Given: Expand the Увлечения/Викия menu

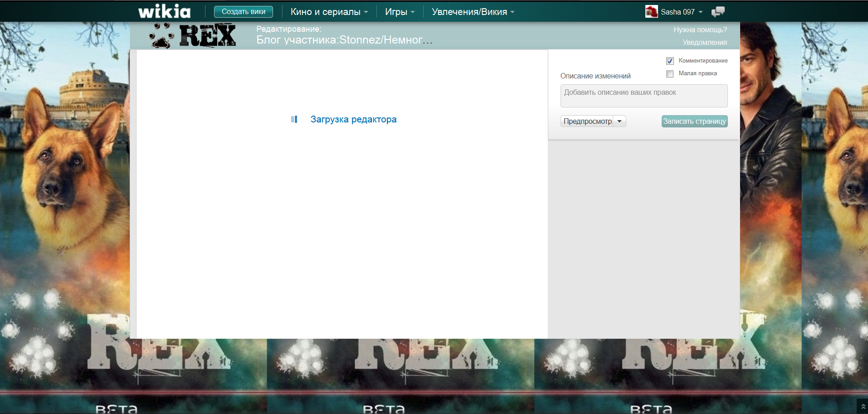Looking at the screenshot, I should pos(473,12).
